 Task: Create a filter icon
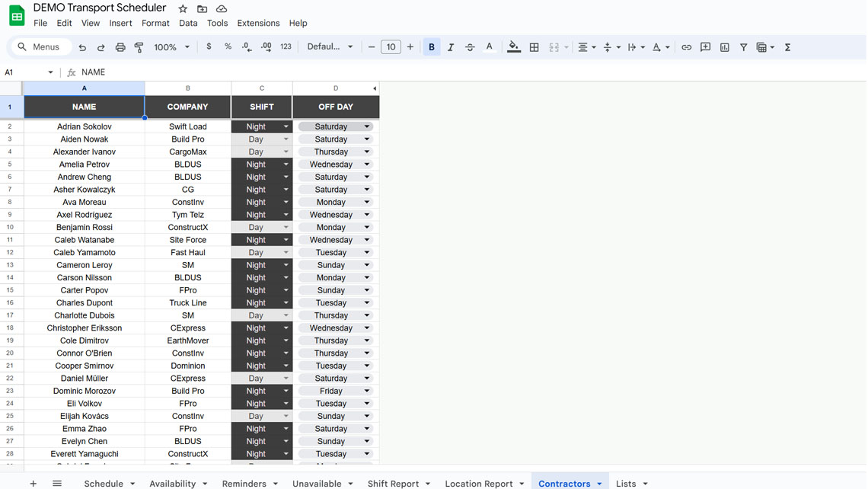click(x=743, y=47)
